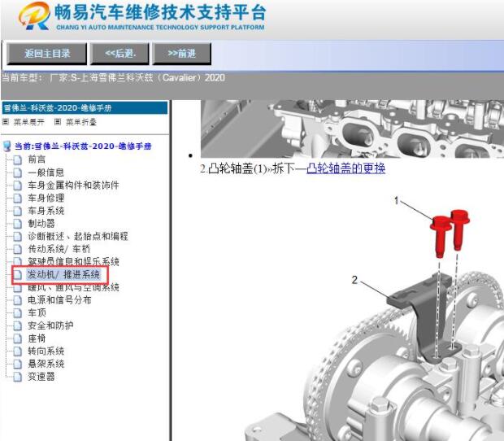The width and height of the screenshot is (504, 441).
Task: Click the page icon next to 车身系统
Action: 17,211
